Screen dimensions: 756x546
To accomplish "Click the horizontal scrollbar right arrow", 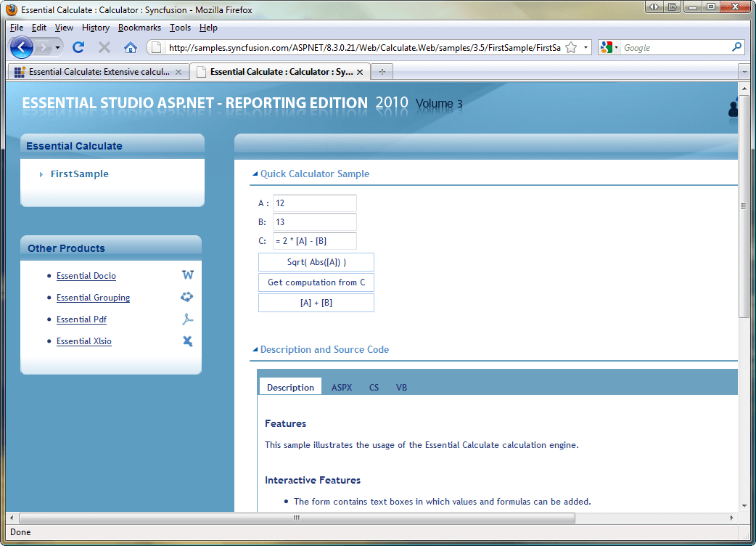I will coord(731,518).
